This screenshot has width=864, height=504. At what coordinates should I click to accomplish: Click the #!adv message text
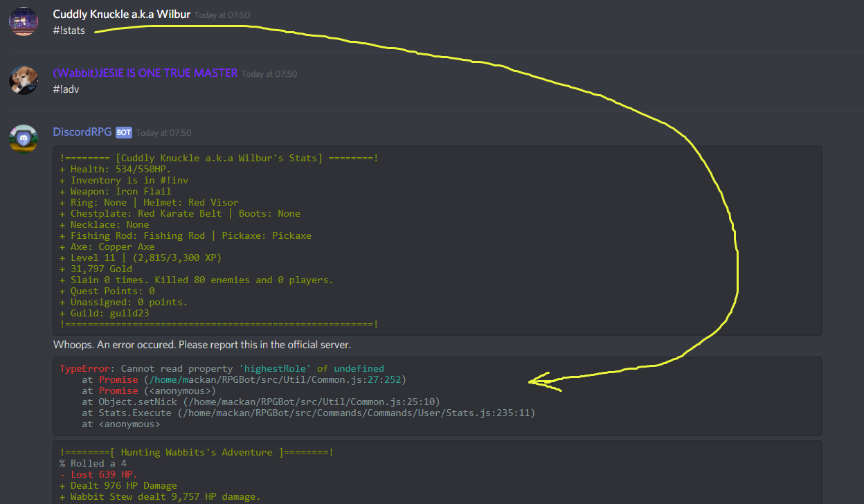pyautogui.click(x=66, y=89)
